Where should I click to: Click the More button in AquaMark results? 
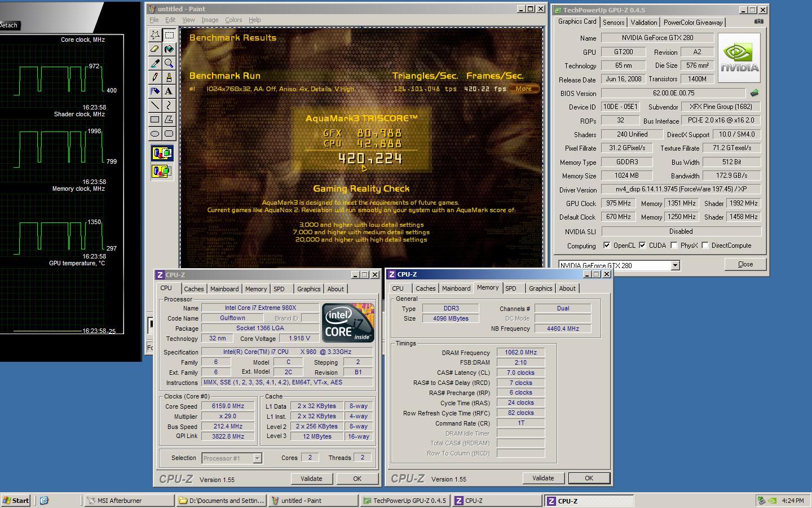(523, 89)
